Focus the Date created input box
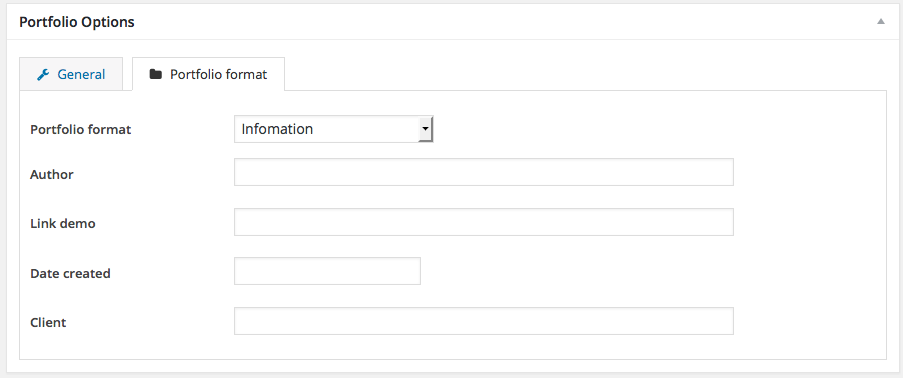The image size is (903, 378). click(x=327, y=271)
